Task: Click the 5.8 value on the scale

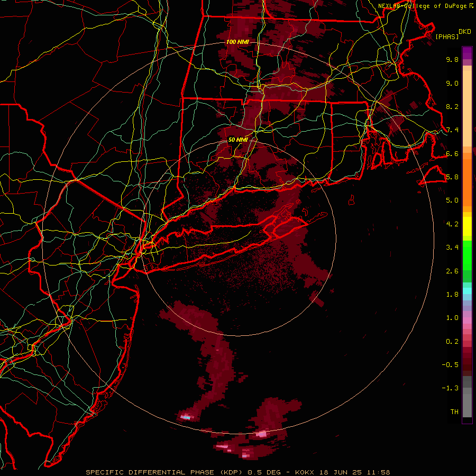Action: 452,177
